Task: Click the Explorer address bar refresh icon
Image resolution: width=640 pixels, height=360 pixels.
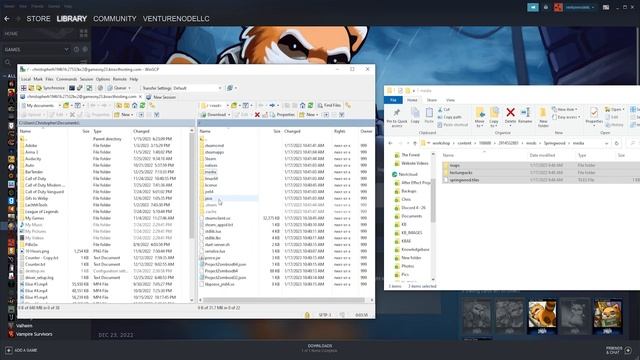Action: (617, 143)
